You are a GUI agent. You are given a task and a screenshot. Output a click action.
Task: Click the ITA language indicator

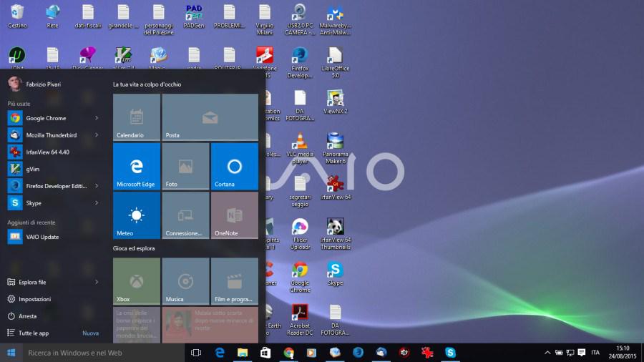595,353
